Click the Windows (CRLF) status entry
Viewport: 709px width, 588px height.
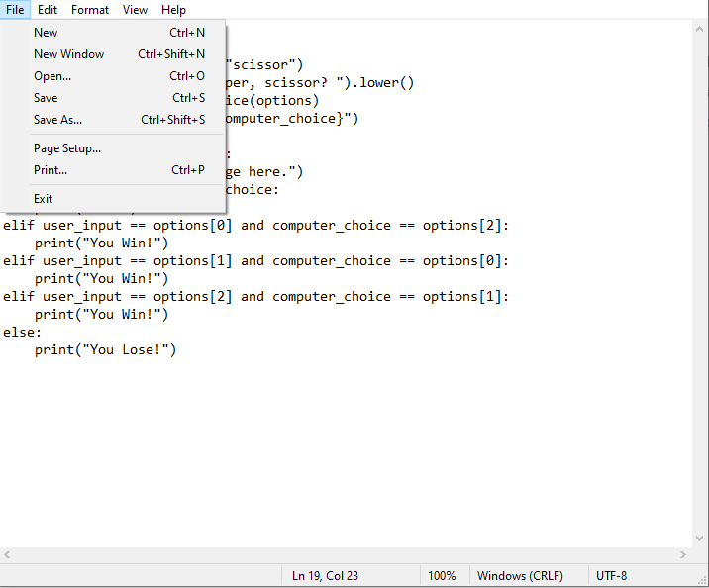[x=520, y=576]
